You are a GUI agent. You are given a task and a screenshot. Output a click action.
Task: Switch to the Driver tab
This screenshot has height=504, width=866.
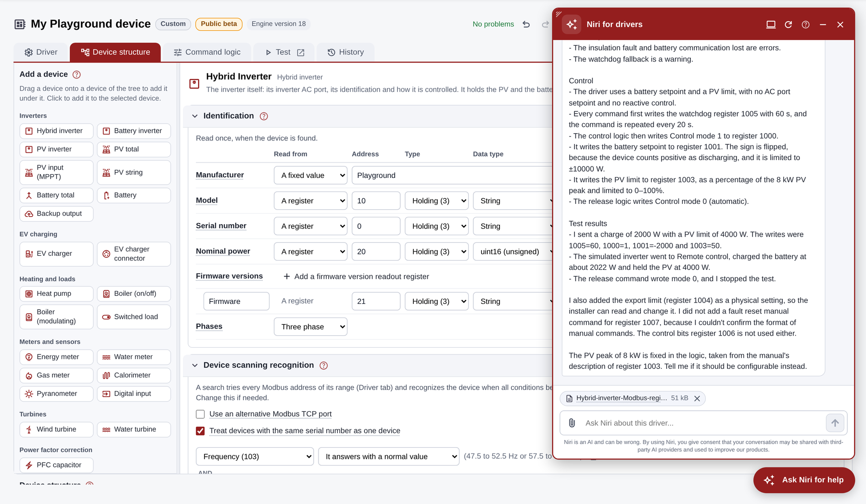pyautogui.click(x=41, y=52)
